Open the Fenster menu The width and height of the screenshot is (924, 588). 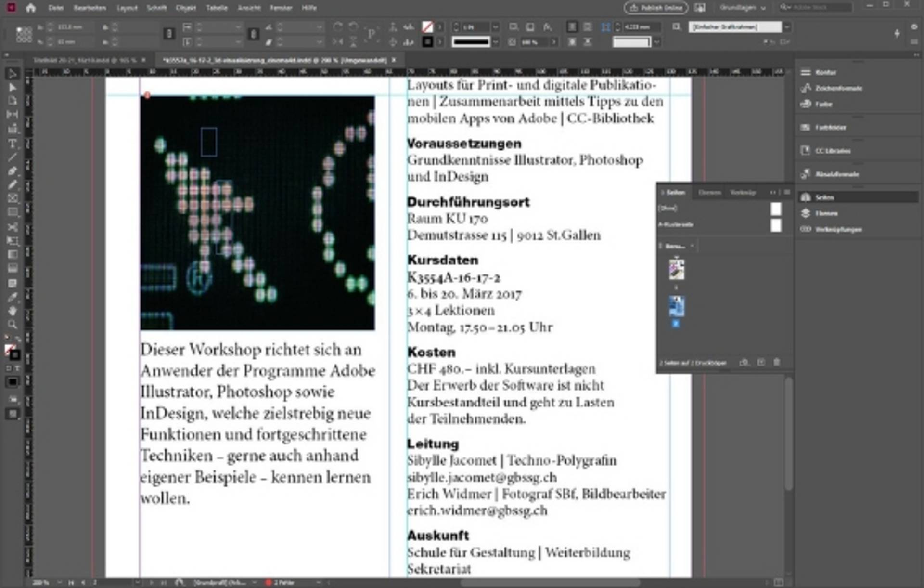[281, 8]
